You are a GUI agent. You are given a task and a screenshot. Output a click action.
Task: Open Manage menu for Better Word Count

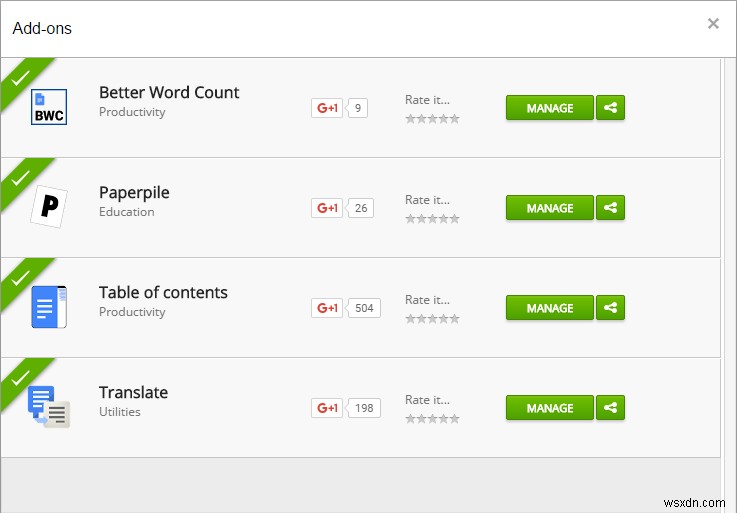coord(549,108)
